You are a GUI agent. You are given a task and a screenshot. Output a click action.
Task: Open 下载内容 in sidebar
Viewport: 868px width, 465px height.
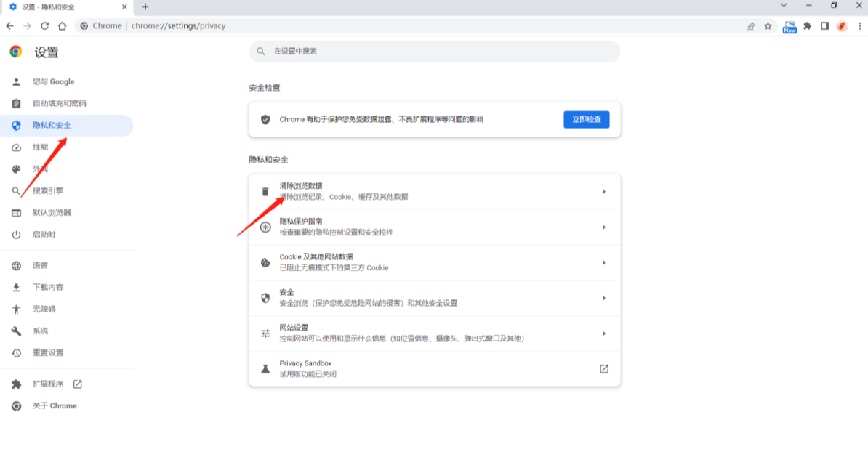pos(66,287)
